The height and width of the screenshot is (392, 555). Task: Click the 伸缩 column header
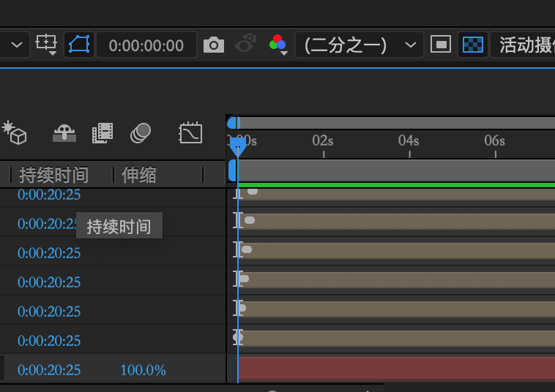tap(139, 175)
